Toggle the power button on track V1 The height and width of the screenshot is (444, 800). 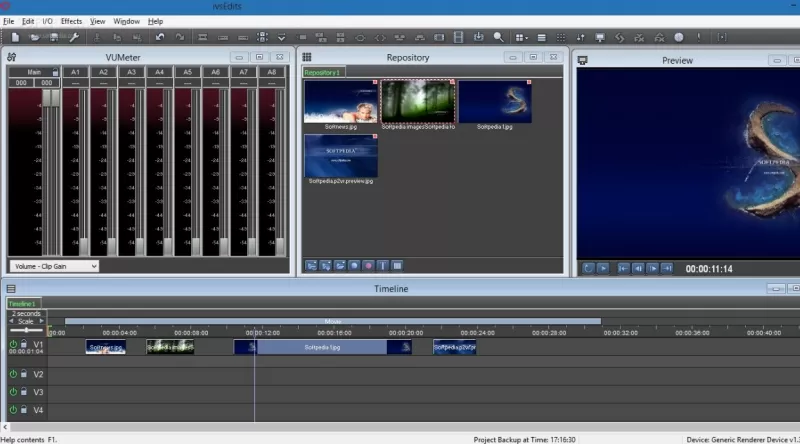(13, 345)
